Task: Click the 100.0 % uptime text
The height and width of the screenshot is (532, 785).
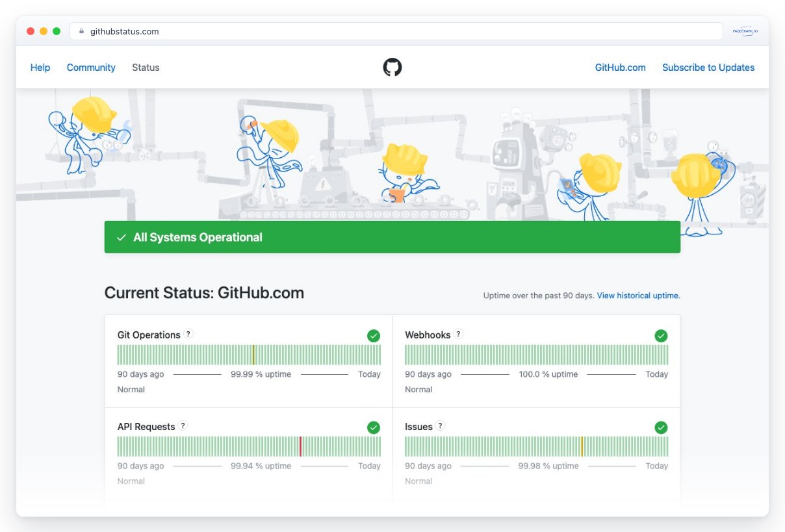Action: click(x=548, y=374)
